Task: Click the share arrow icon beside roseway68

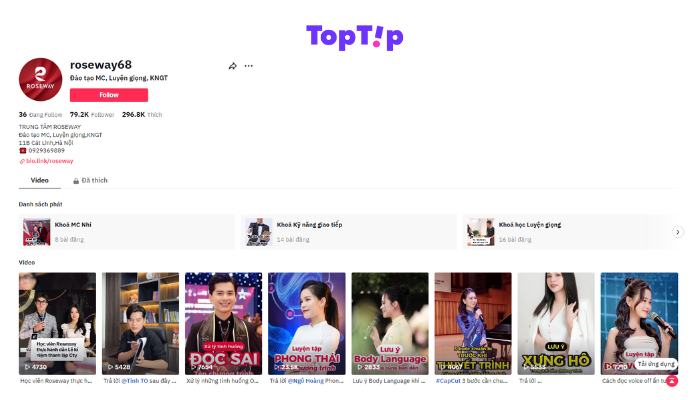Action: 233,66
